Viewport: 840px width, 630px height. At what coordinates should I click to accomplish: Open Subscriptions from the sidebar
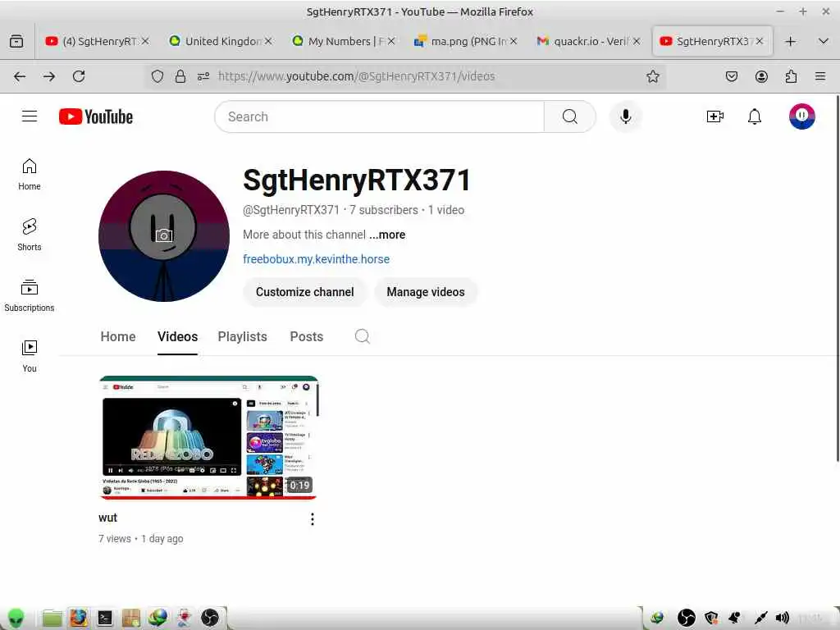[x=30, y=295]
